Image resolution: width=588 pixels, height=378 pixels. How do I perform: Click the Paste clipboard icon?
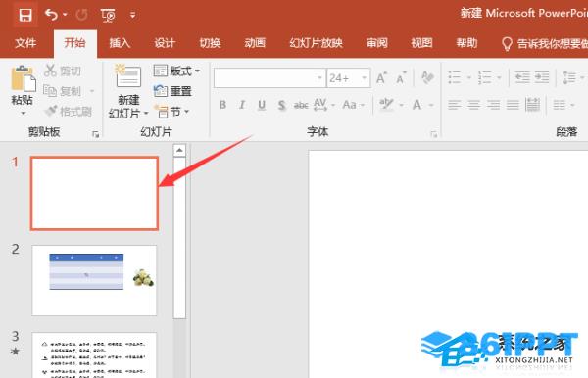click(23, 78)
